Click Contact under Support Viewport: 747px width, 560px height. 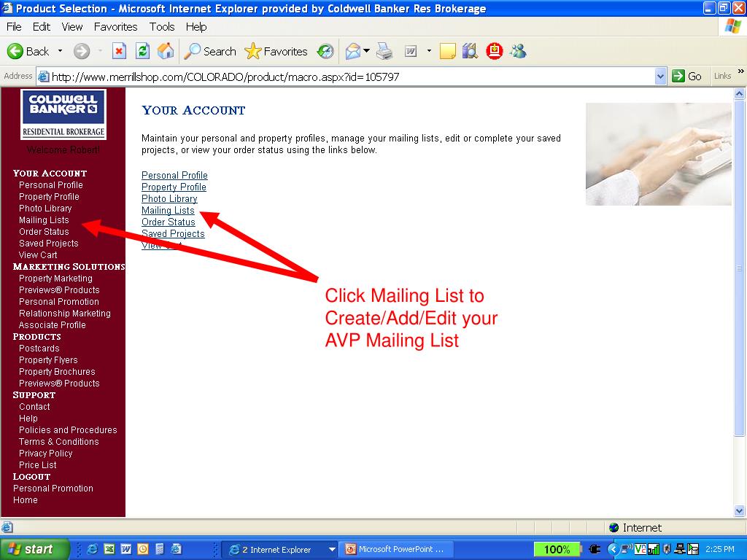click(34, 407)
